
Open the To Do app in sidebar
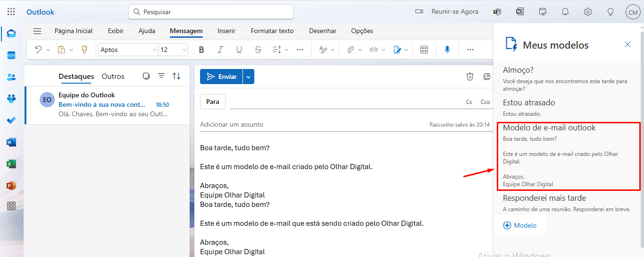[x=11, y=120]
